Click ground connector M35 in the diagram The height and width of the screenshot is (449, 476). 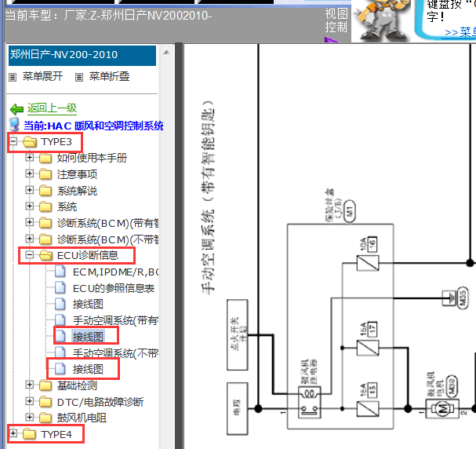[x=463, y=298]
